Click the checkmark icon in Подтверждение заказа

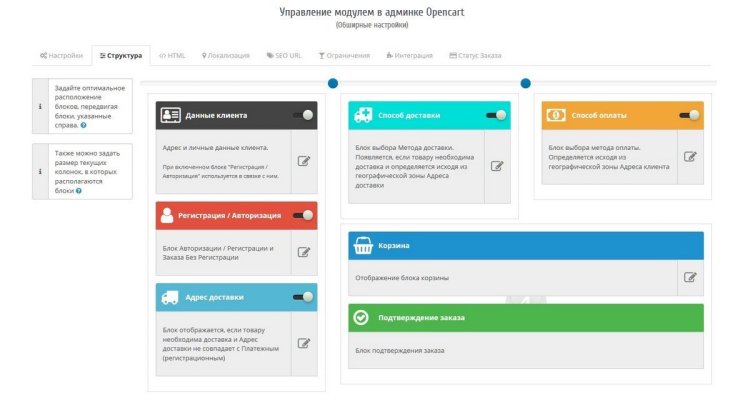click(x=361, y=318)
